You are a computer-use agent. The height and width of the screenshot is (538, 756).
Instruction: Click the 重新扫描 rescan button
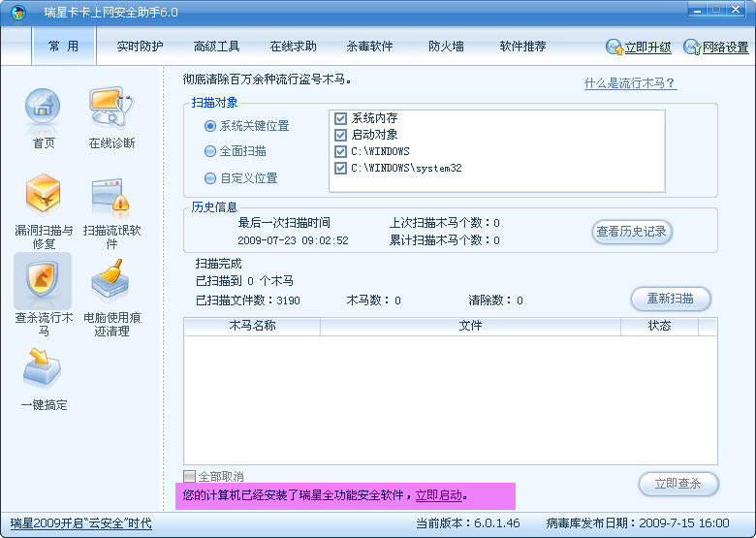[x=671, y=299]
